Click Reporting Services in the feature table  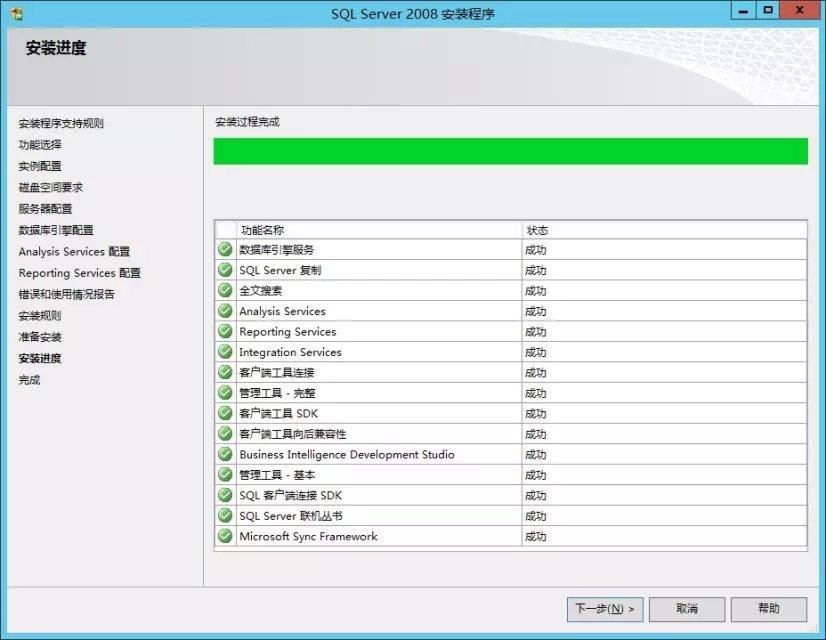tap(288, 332)
